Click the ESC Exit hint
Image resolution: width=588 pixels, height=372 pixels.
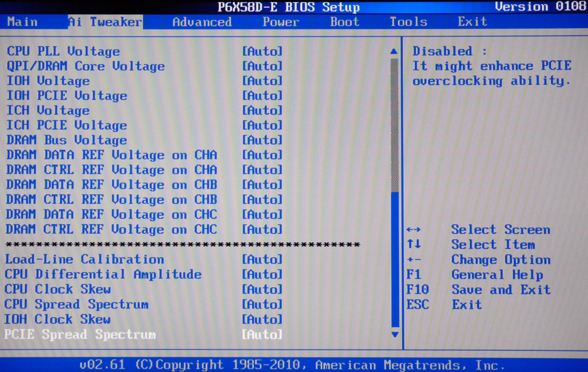444,304
